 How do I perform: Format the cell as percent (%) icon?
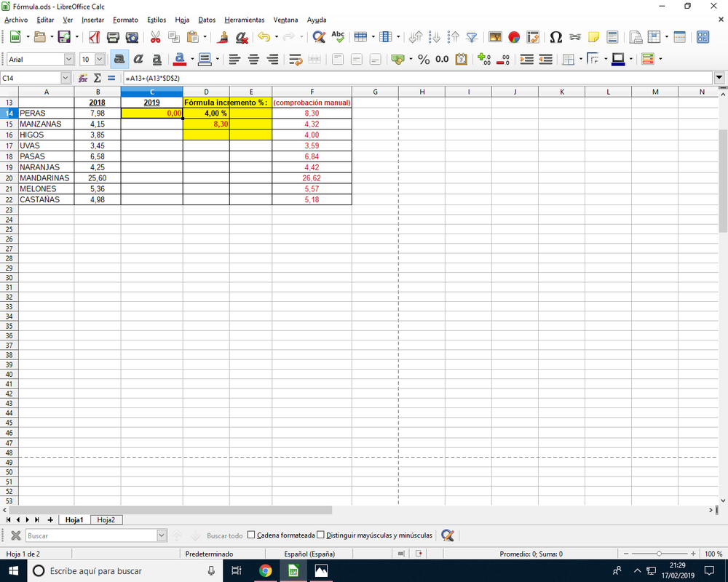pos(424,59)
